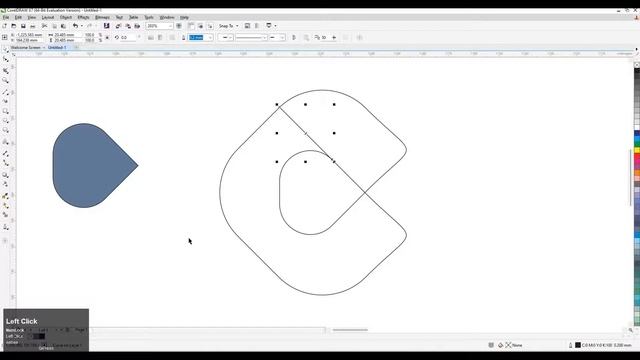Viewport: 640px width, 360px height.
Task: Click the Undo arrow icon
Action: pyautogui.click(x=75, y=26)
